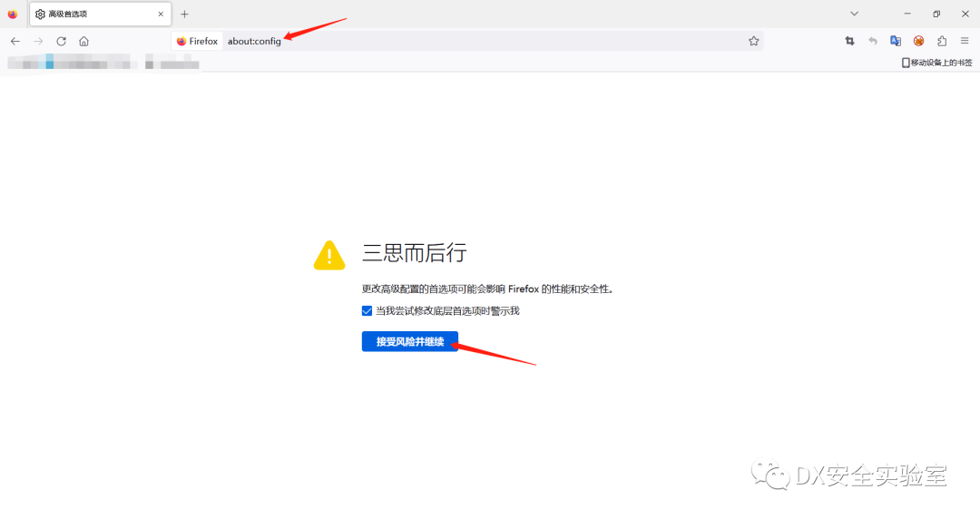Reload the current page
The height and width of the screenshot is (519, 980).
pos(61,41)
